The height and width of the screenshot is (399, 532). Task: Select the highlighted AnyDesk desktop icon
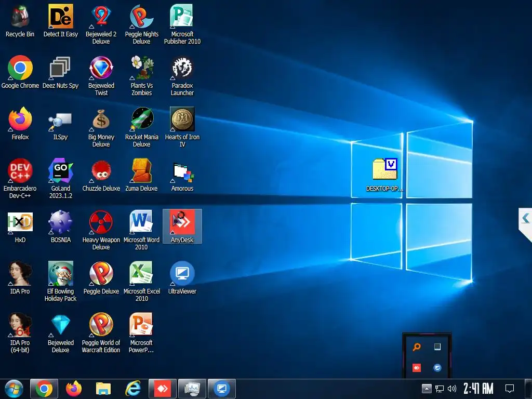pyautogui.click(x=182, y=227)
